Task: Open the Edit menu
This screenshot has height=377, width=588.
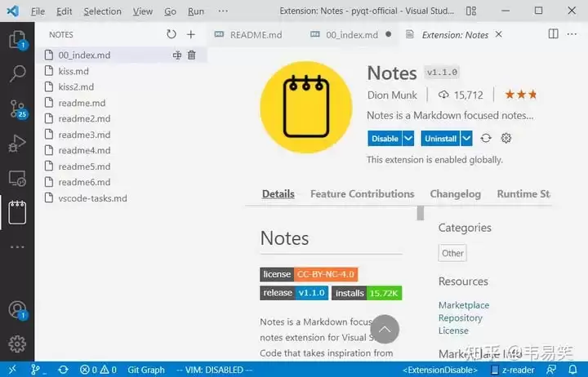Action: coord(65,11)
